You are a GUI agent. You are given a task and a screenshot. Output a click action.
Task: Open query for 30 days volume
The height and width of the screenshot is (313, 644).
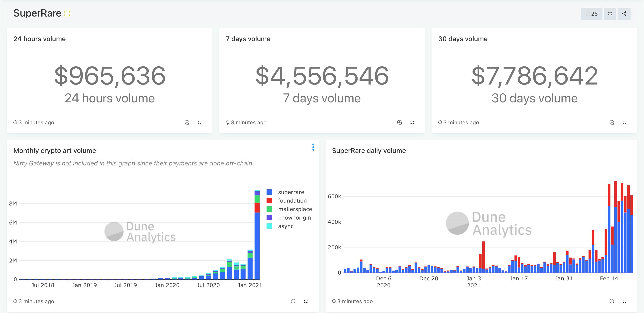point(612,122)
